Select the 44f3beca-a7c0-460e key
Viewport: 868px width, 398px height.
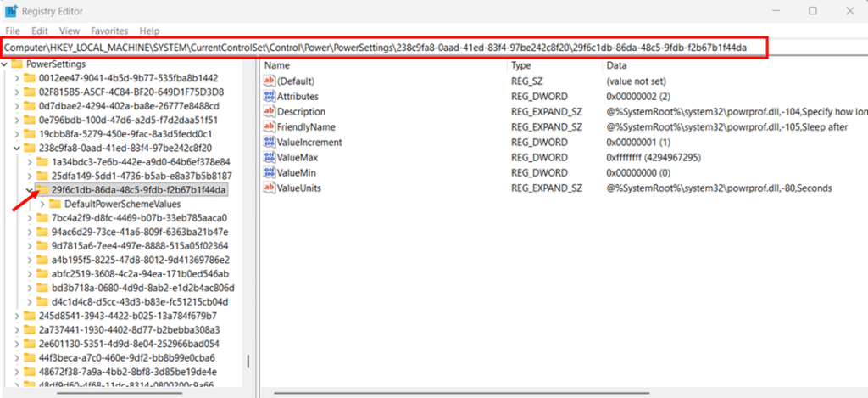tap(127, 357)
